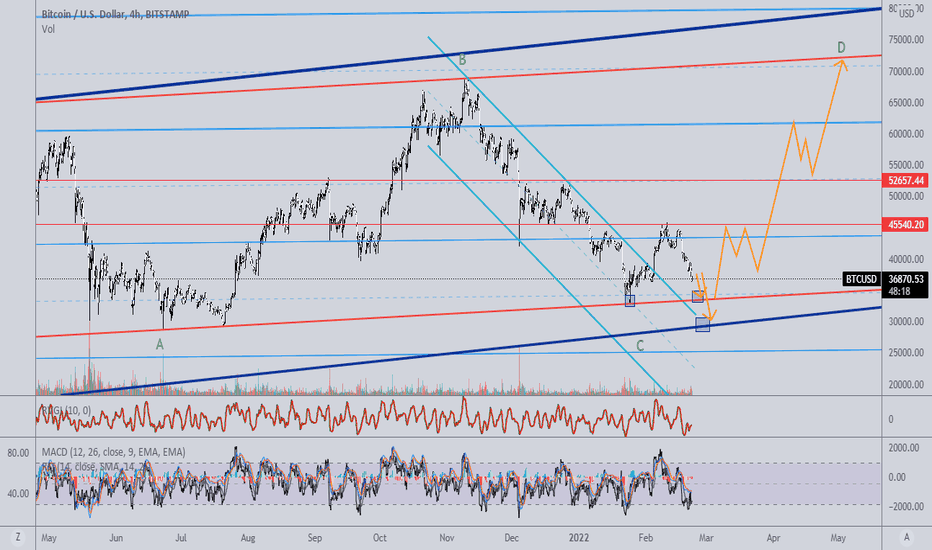Click the 25000.00 price axis value
This screenshot has width=932, height=550.
906,353
